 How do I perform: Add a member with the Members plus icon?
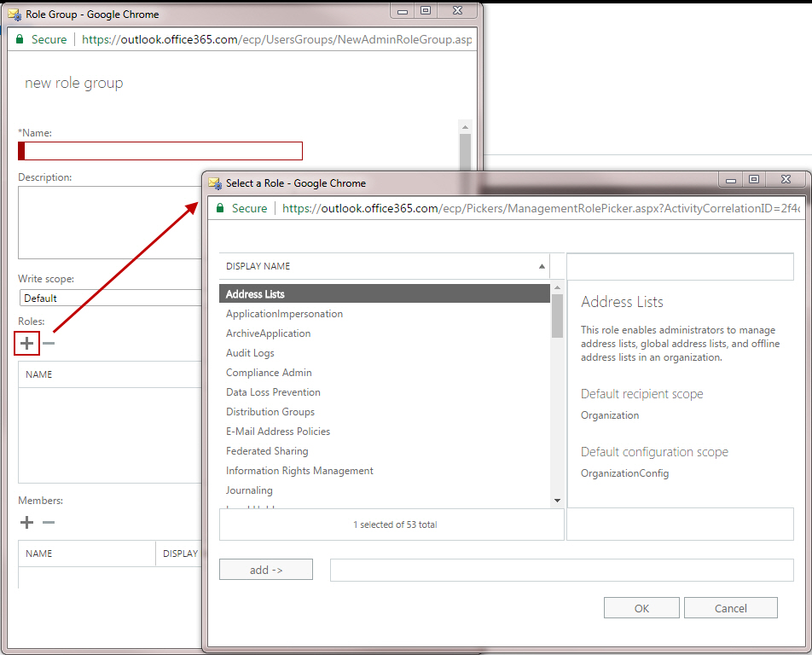(27, 522)
